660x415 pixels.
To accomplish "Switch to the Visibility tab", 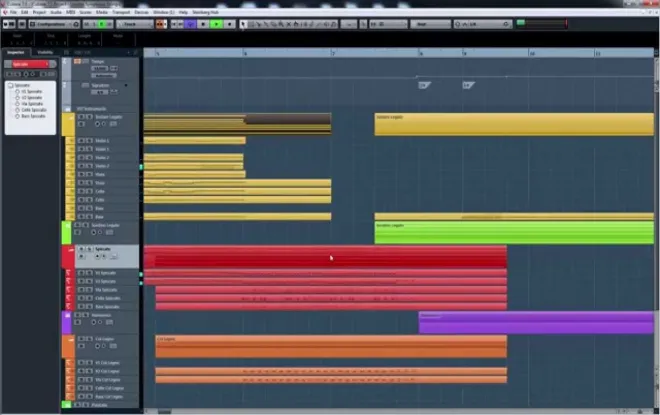I will coord(45,52).
